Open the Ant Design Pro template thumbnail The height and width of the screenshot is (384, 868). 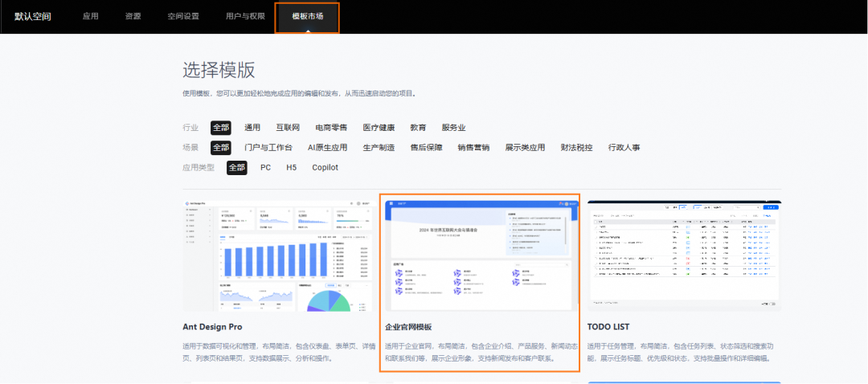coord(280,255)
